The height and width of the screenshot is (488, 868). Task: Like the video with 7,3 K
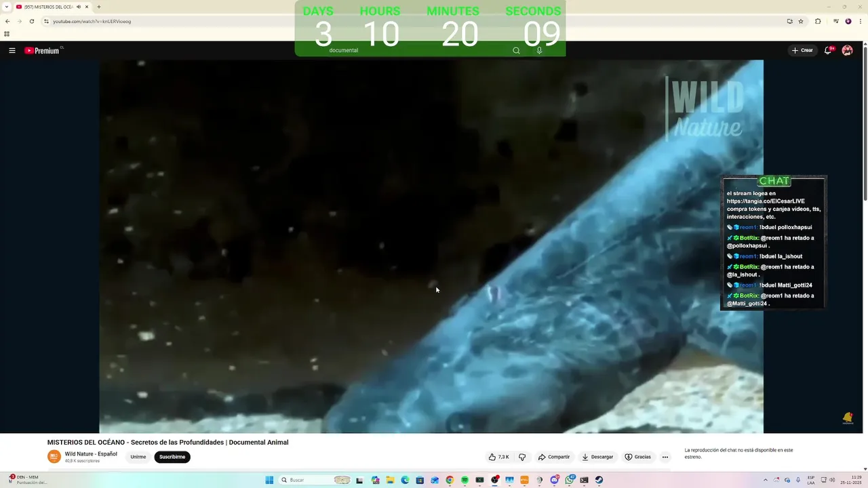(x=499, y=457)
